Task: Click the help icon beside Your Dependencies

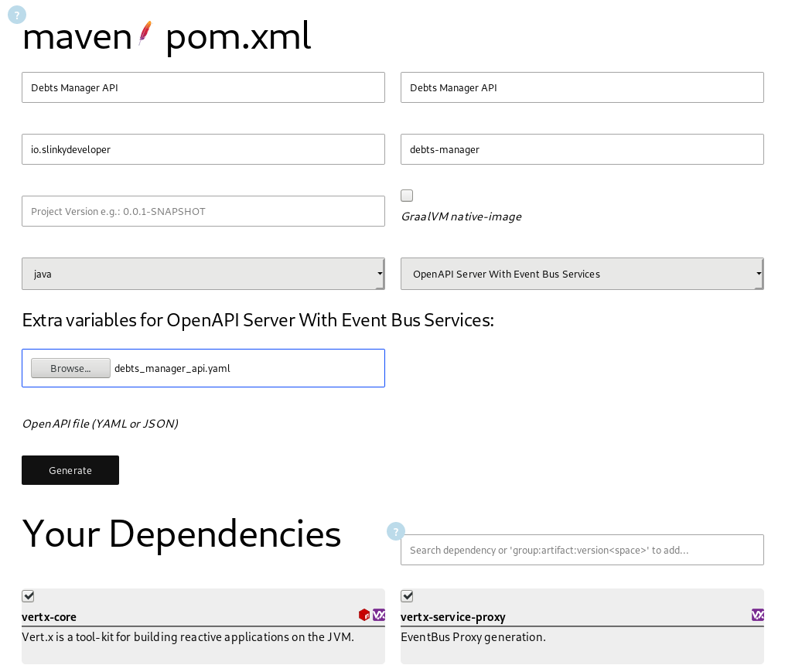Action: click(396, 531)
